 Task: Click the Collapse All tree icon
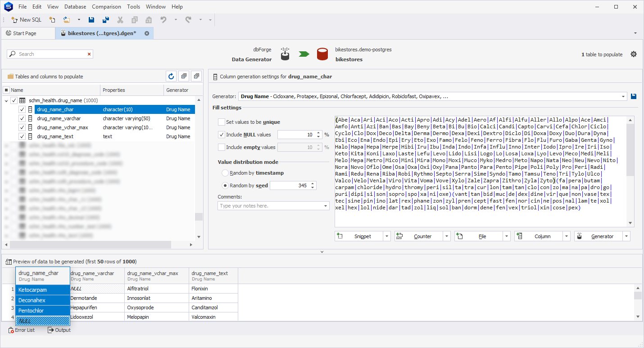[196, 76]
